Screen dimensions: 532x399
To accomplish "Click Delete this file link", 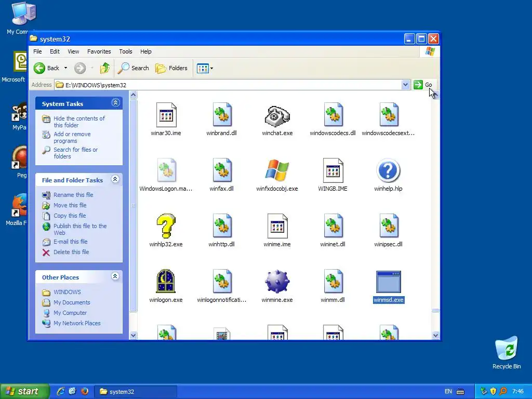I will [71, 252].
